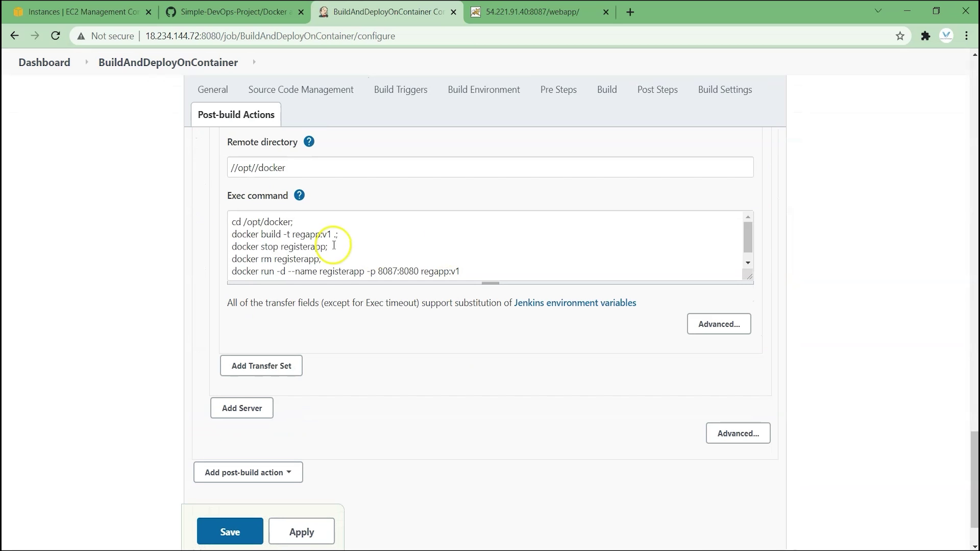This screenshot has height=551, width=980.
Task: Close the BuildAndDeployOnContainer Config tab
Action: point(453,12)
